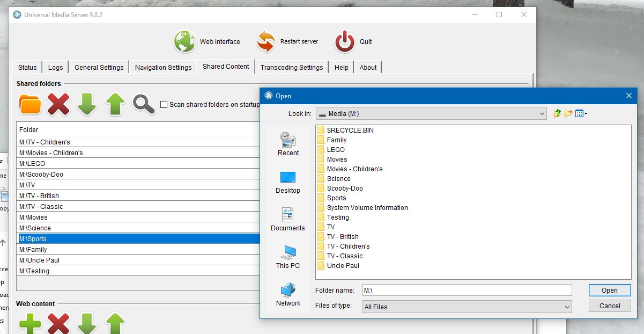Viewport: 644px width, 334px height.
Task: Remove selected shared folder with red X
Action: (x=58, y=104)
